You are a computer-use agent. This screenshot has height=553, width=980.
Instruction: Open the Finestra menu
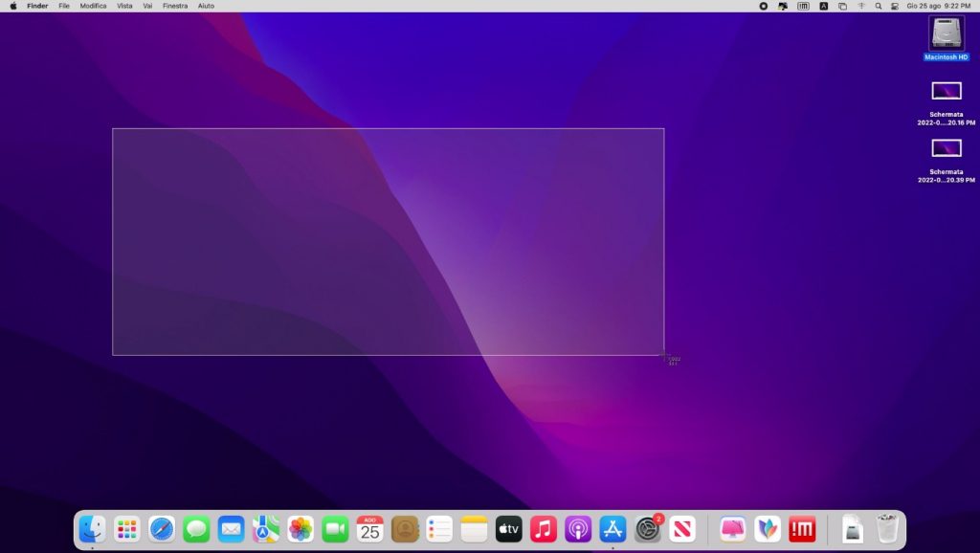[x=175, y=6]
